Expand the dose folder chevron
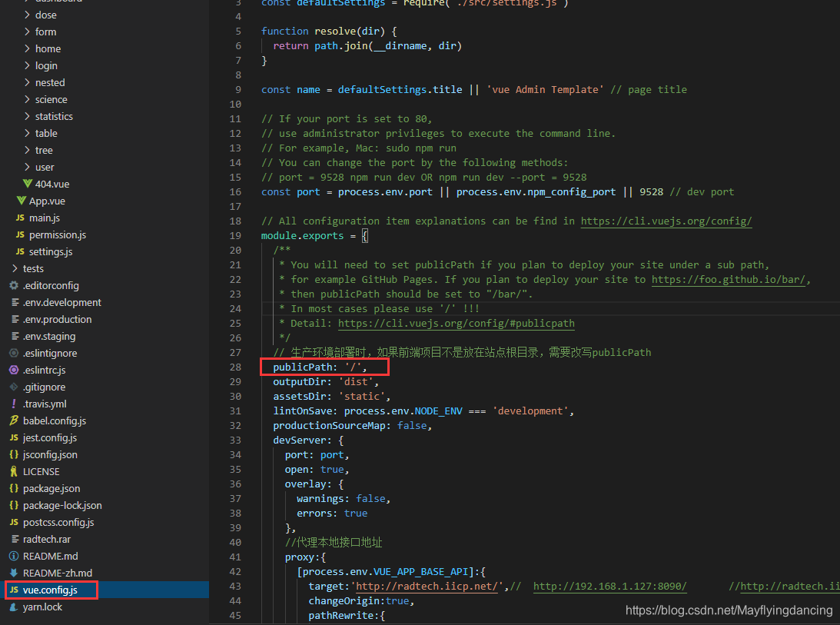This screenshot has width=840, height=625. 27,15
